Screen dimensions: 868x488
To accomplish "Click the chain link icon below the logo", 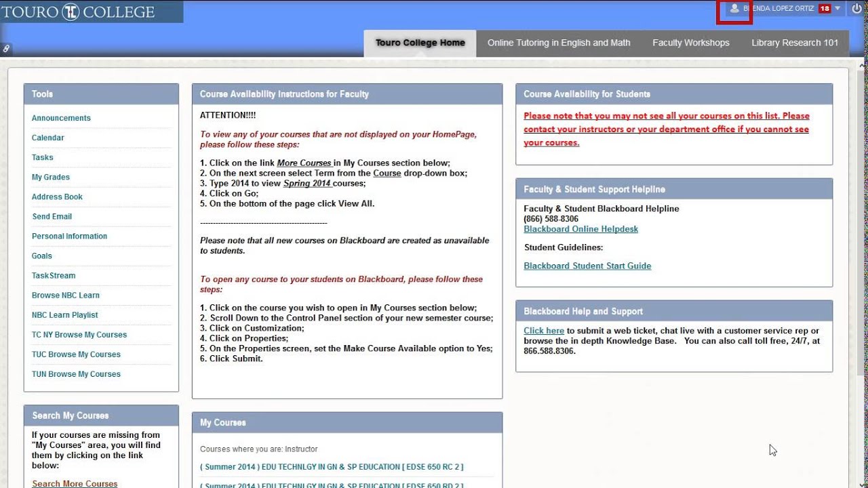I will pos(6,49).
